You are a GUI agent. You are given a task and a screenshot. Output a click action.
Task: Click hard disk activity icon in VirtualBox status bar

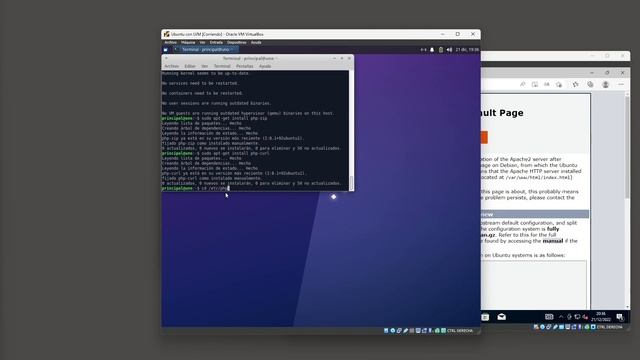coord(386,331)
